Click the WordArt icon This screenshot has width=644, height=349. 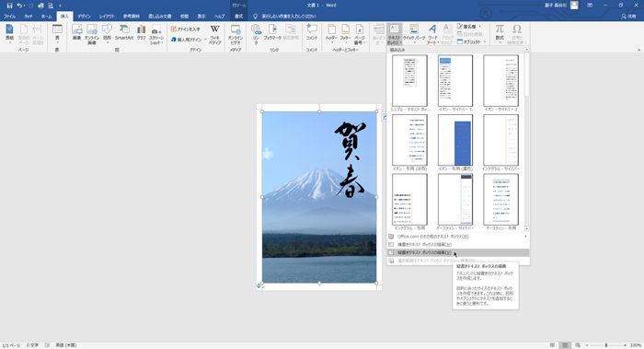(432, 34)
